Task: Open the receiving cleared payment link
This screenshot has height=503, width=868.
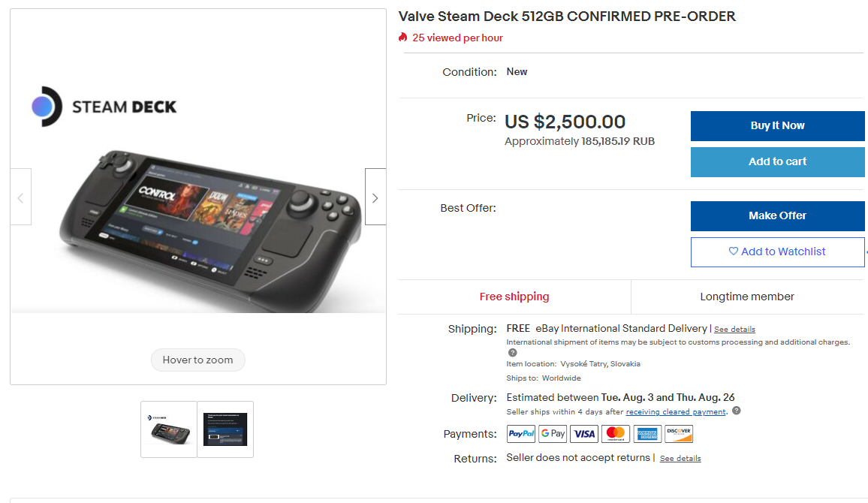Action: point(676,412)
